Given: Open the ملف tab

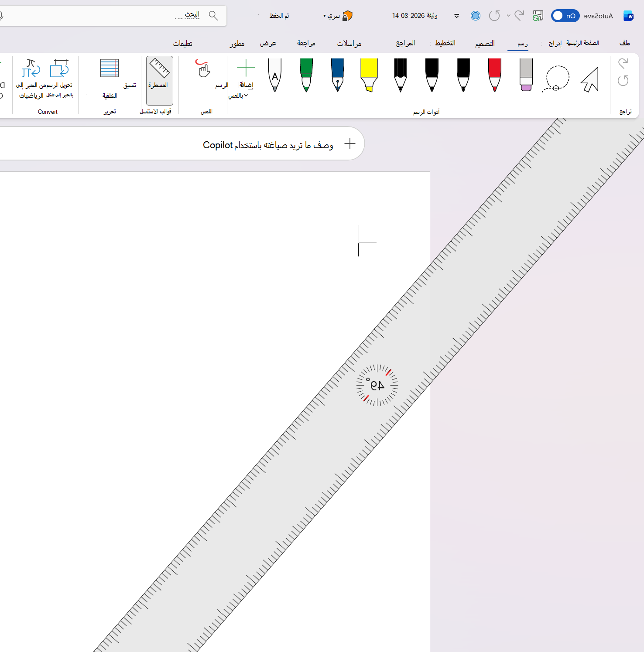Looking at the screenshot, I should coord(625,43).
